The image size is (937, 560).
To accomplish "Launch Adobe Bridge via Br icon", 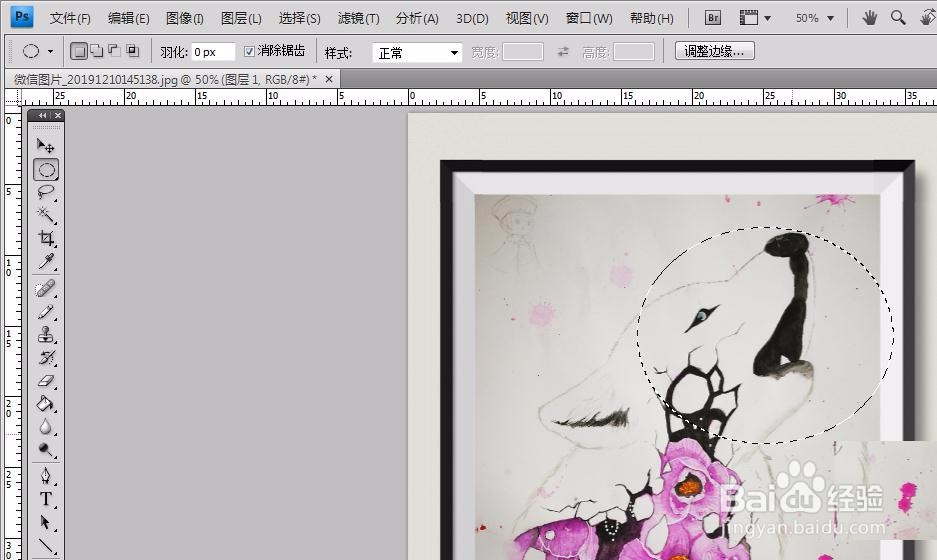I will tap(712, 18).
